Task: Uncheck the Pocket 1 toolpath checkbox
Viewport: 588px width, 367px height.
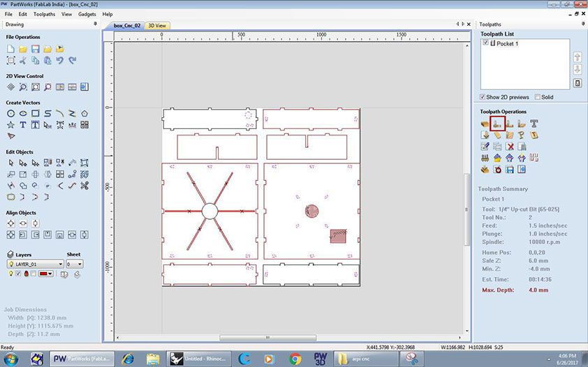Action: [x=485, y=43]
